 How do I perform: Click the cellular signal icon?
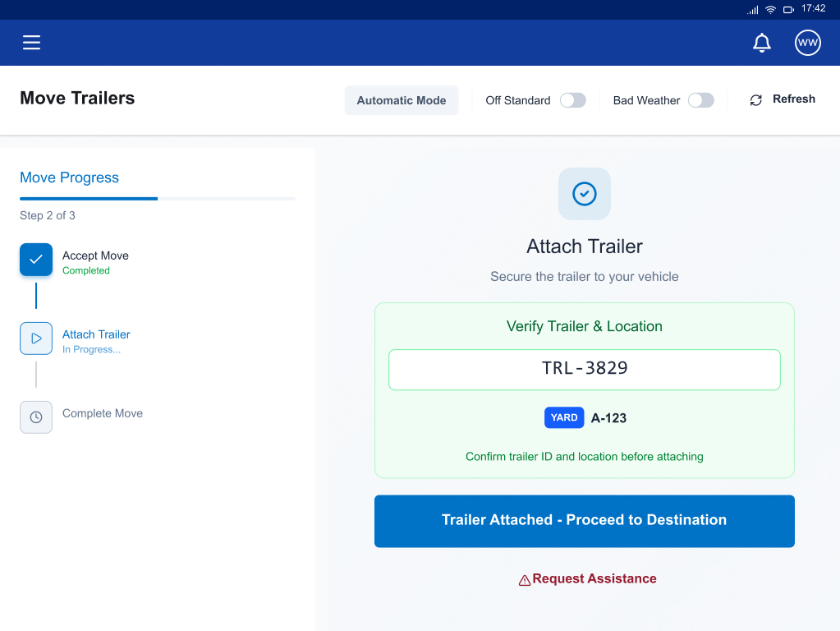753,10
